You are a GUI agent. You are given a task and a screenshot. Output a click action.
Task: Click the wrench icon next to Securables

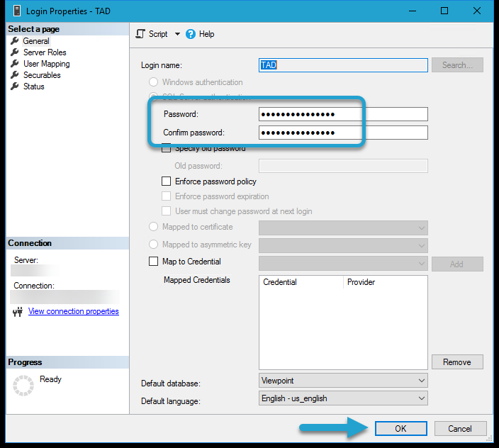click(15, 74)
